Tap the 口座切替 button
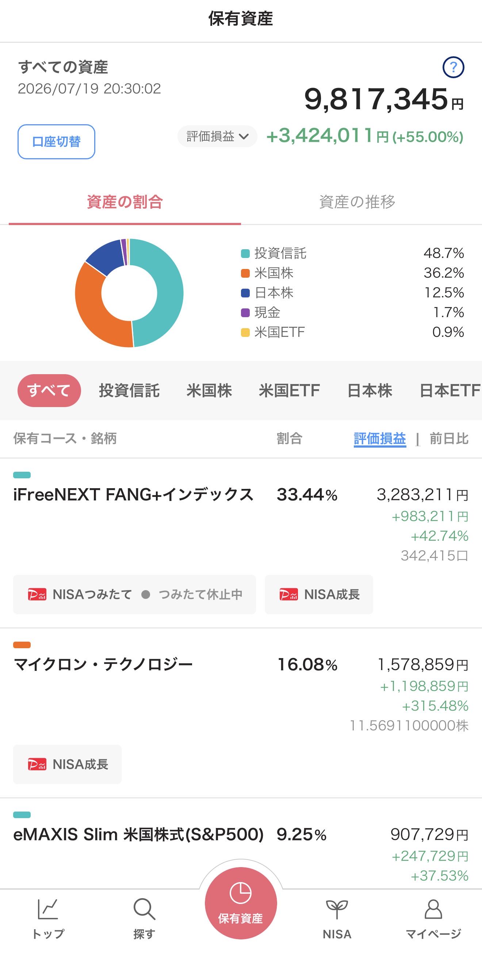 [x=56, y=141]
